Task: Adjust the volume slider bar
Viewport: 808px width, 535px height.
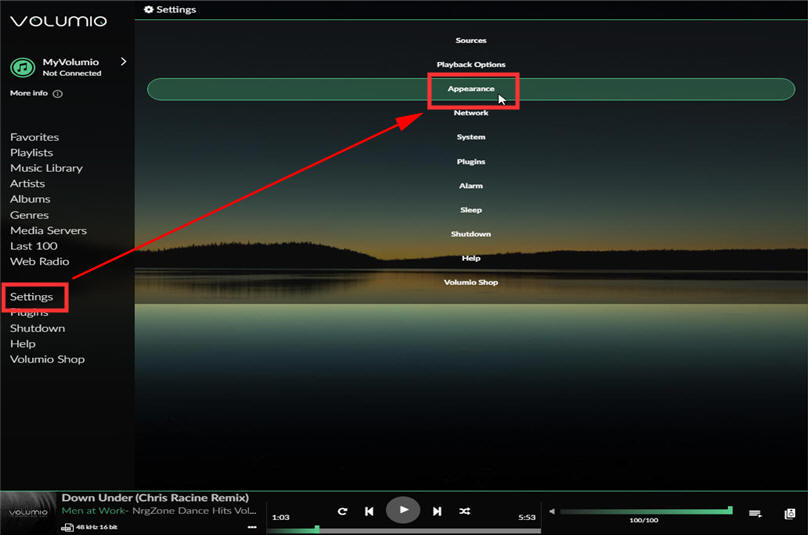Action: click(x=645, y=511)
